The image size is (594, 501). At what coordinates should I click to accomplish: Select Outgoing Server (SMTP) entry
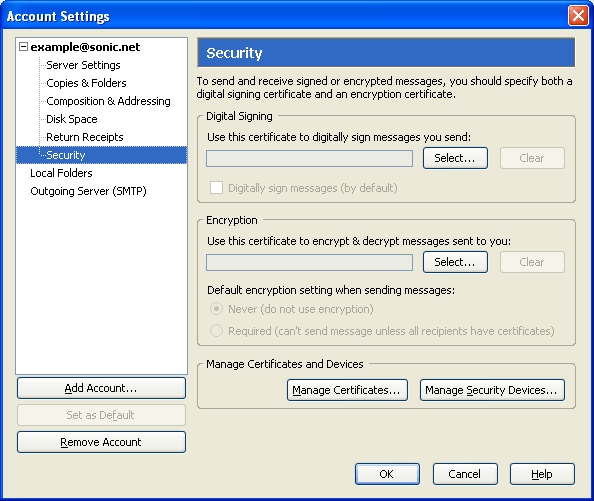pos(88,191)
